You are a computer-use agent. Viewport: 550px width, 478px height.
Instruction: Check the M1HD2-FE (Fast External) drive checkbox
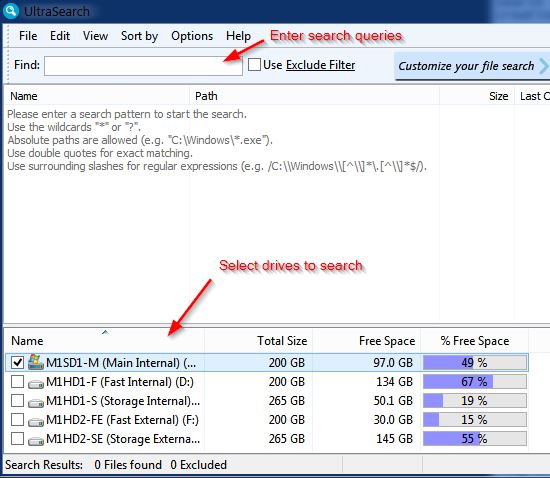coord(17,419)
